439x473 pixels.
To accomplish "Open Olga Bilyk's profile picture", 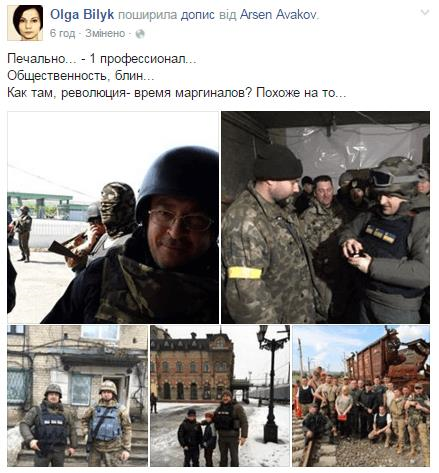I will 25,23.
